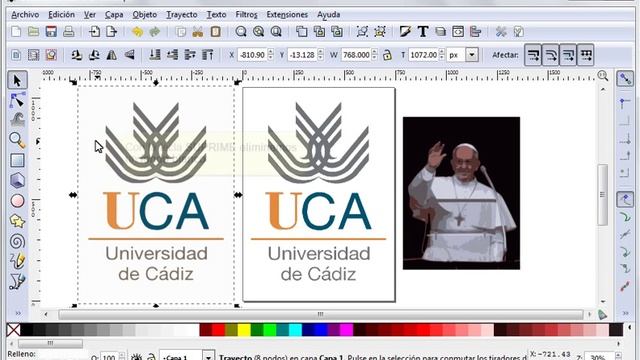
Task: Expand the snap bar » overflow chevron
Action: coord(625,313)
